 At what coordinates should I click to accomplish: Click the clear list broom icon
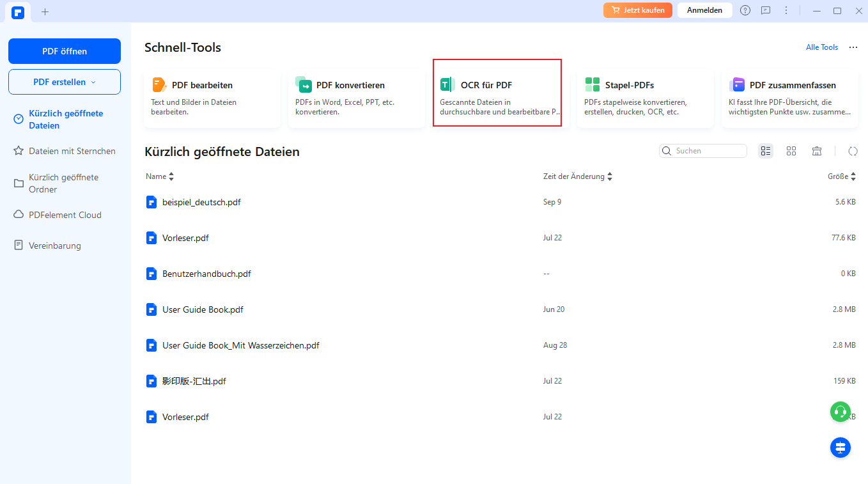pos(817,151)
